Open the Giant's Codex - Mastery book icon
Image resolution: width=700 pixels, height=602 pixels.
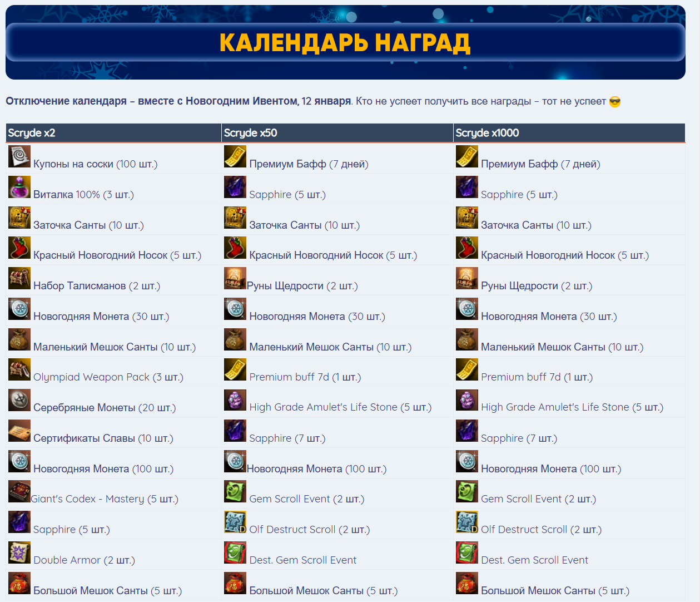(19, 491)
